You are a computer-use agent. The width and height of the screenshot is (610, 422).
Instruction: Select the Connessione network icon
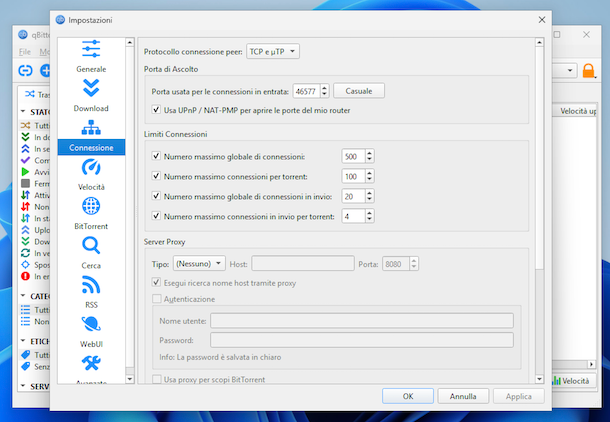coord(91,127)
